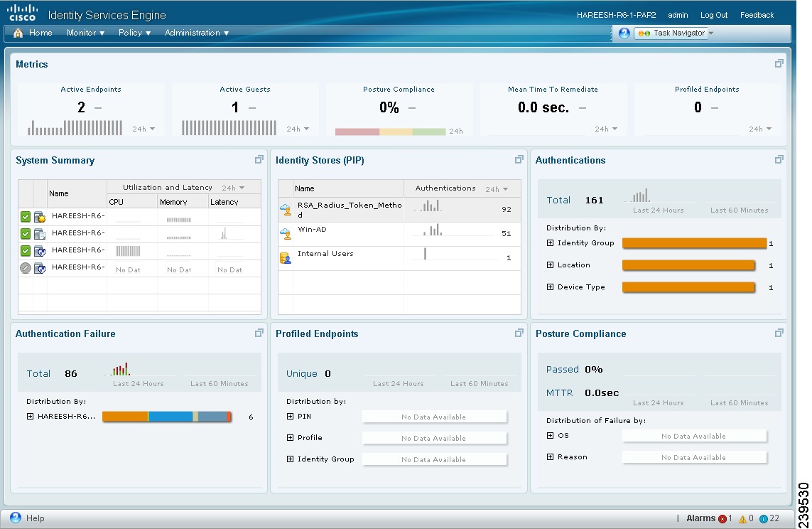Click the Memory column header
Screen dimensions: 812x529
point(173,202)
